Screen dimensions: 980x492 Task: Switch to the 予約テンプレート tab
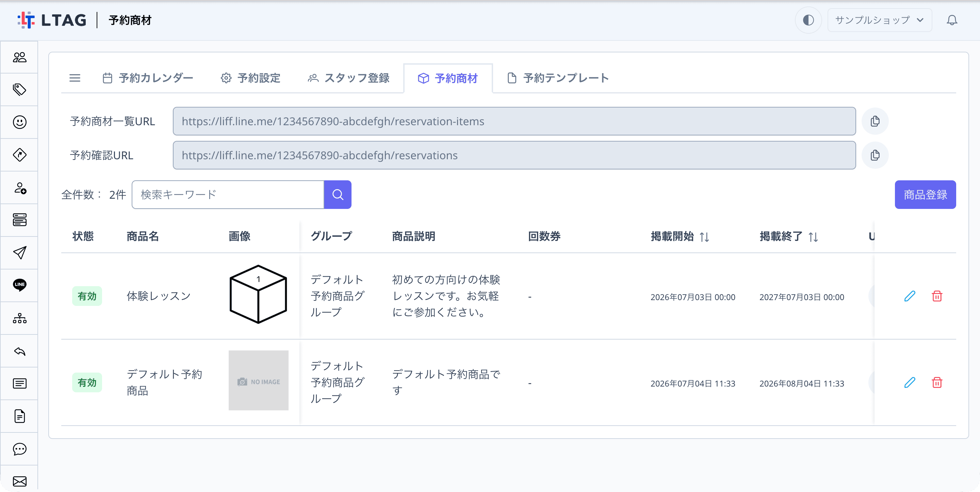(x=558, y=78)
